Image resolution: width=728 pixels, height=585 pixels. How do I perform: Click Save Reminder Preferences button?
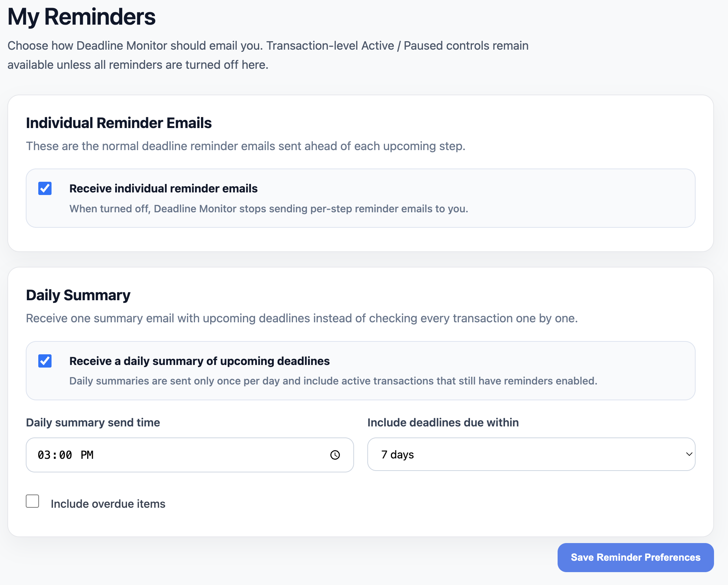coord(635,557)
